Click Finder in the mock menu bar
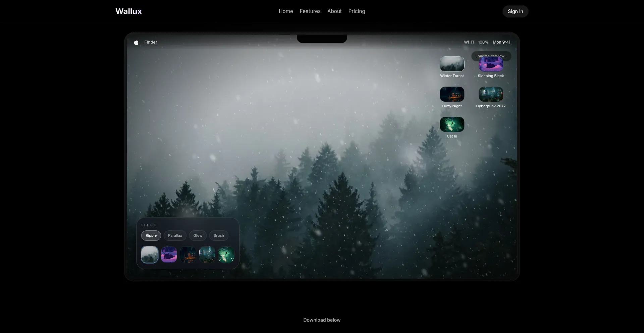 point(151,42)
